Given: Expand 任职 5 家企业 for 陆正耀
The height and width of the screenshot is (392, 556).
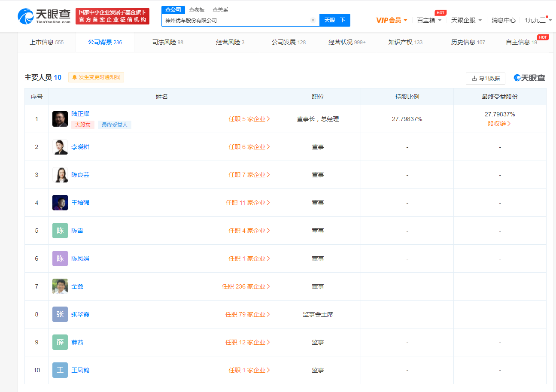Looking at the screenshot, I should (x=249, y=119).
